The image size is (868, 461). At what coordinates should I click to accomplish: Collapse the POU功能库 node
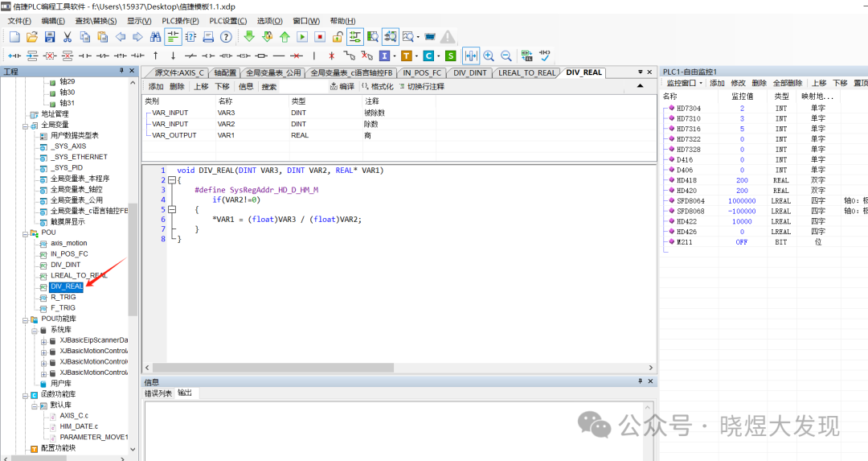pos(26,319)
